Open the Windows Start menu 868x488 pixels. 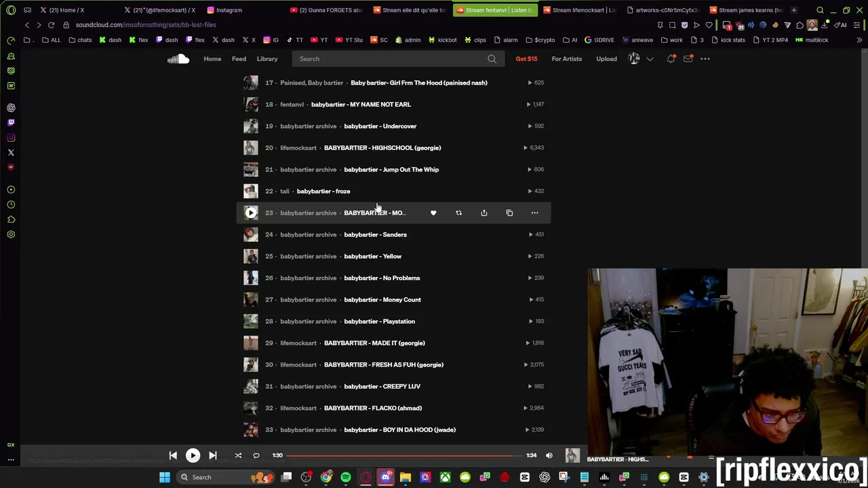pos(165,477)
